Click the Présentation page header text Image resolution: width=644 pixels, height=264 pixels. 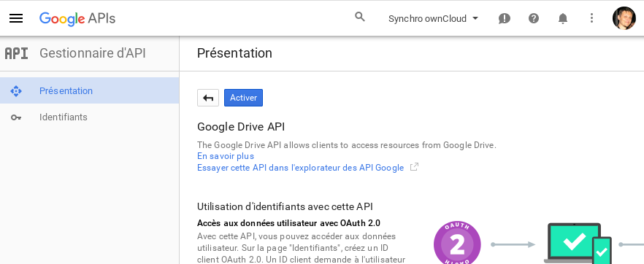234,53
